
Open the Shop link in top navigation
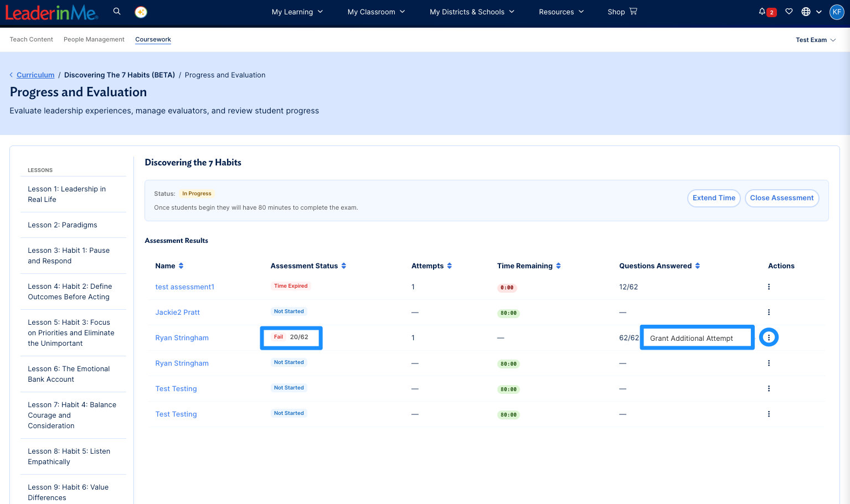[x=622, y=12]
